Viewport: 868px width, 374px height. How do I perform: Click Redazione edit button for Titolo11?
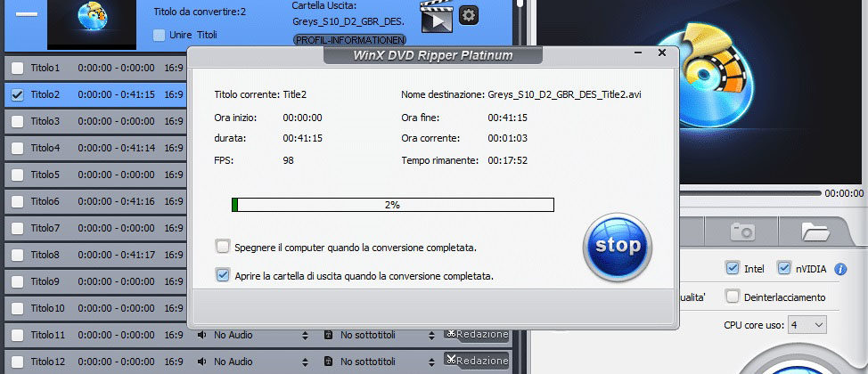pos(476,334)
